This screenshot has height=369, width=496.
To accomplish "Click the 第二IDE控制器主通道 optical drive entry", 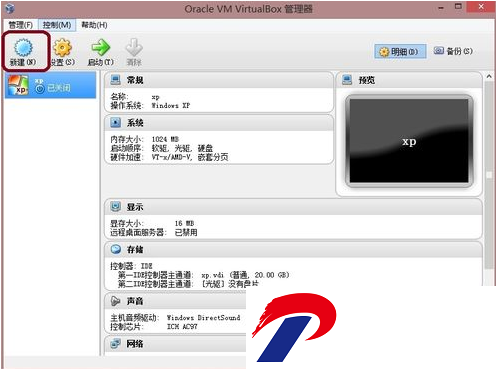I will pos(188,284).
